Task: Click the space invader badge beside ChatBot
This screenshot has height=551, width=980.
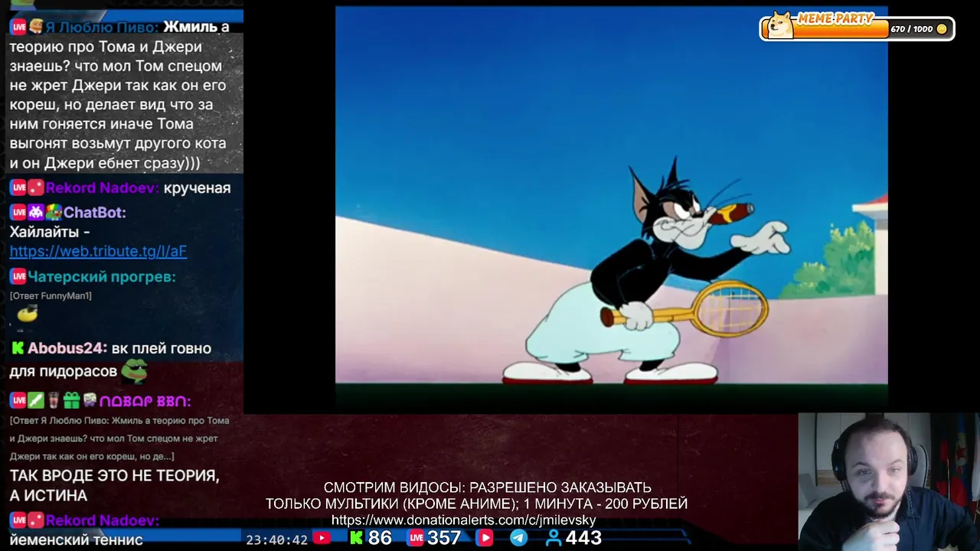Action: [x=35, y=212]
